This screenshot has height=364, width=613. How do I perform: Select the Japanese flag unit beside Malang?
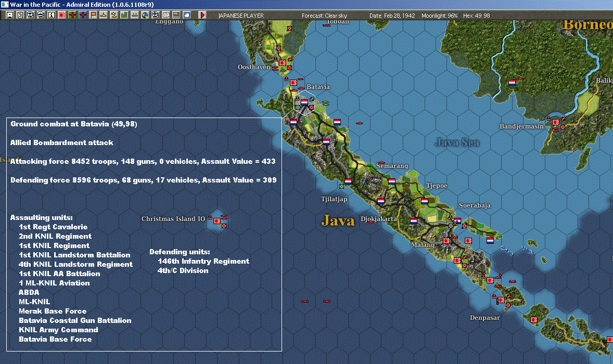[x=446, y=241]
